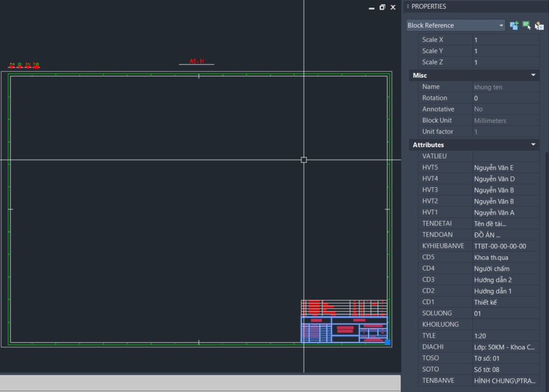549x392 pixels.
Task: Click the Rotation value field
Action: [x=505, y=98]
